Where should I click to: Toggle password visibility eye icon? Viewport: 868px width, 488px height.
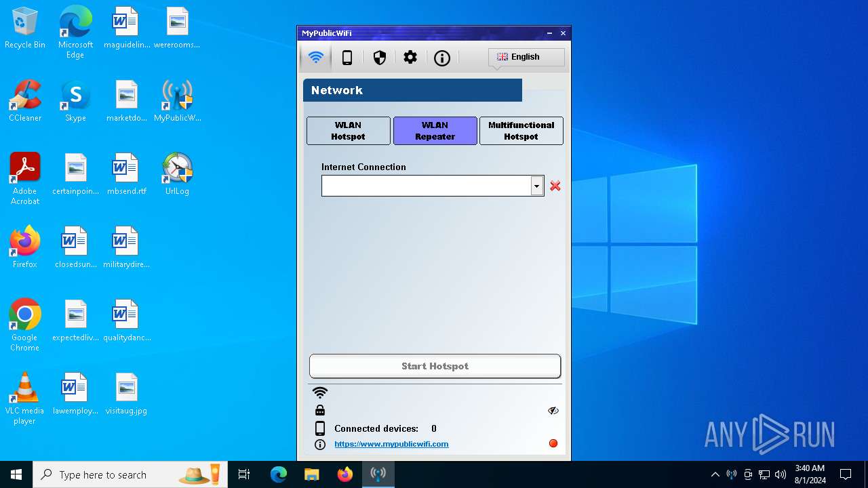[553, 411]
